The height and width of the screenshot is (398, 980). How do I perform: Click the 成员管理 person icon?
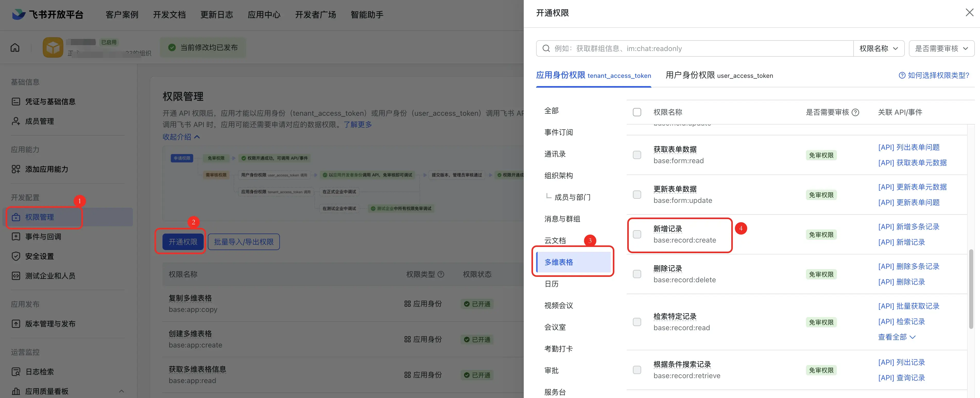(x=16, y=121)
